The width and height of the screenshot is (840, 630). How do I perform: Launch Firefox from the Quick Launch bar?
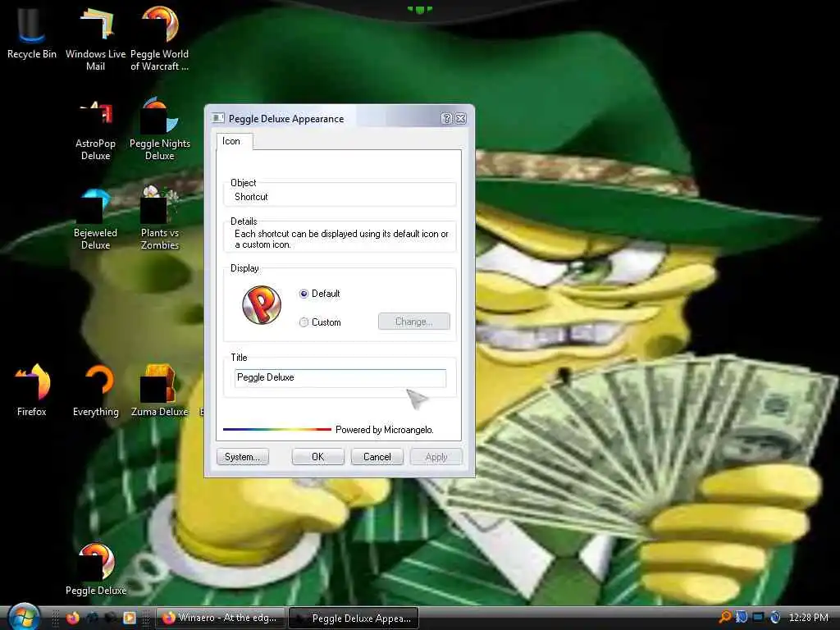click(73, 618)
